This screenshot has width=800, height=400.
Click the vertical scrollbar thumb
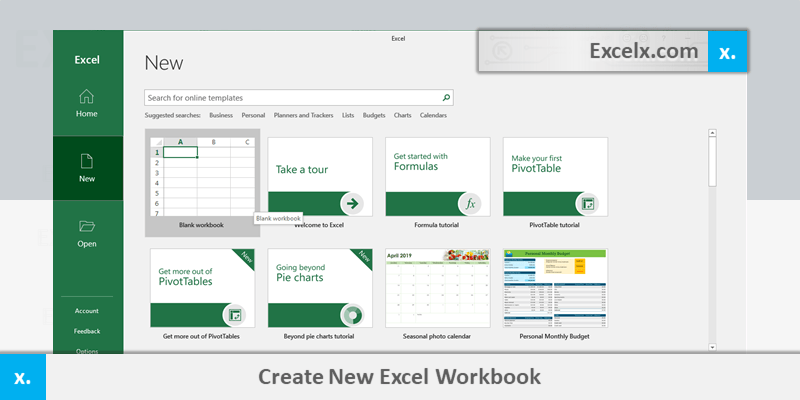pos(713,162)
